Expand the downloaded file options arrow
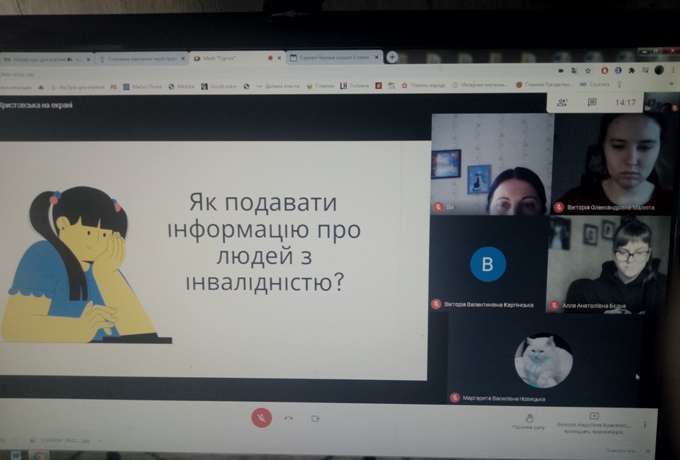Viewport: 680px width, 460px height. [x=100, y=440]
